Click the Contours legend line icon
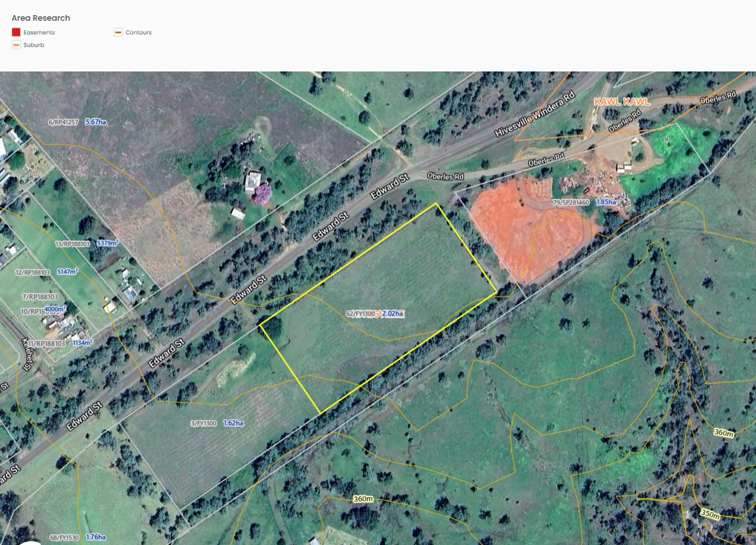The image size is (756, 545). click(x=118, y=32)
